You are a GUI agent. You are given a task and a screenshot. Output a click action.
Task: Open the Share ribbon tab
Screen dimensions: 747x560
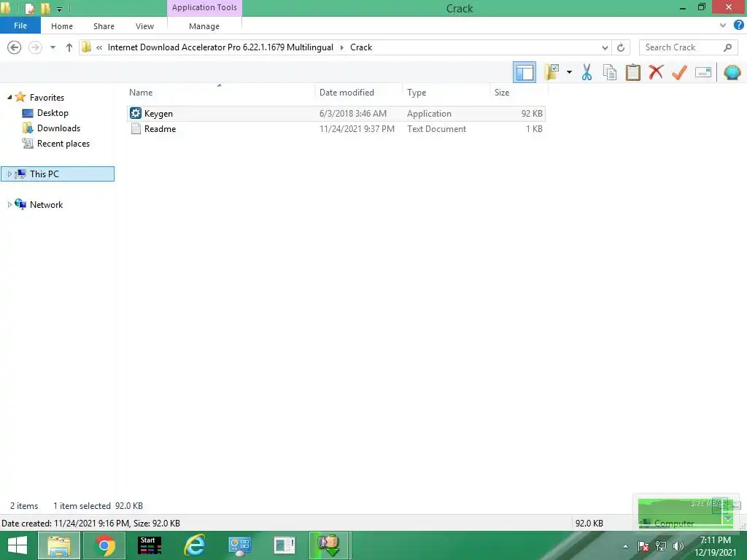click(x=104, y=26)
